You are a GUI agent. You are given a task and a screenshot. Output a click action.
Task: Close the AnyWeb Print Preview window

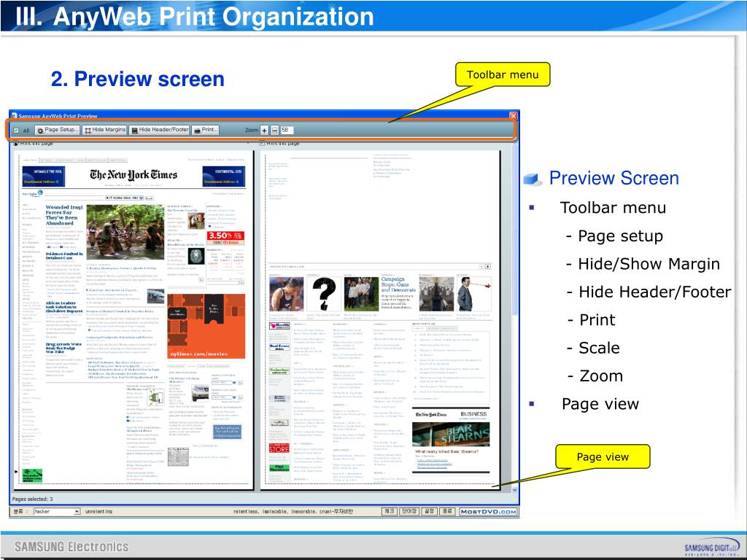513,116
